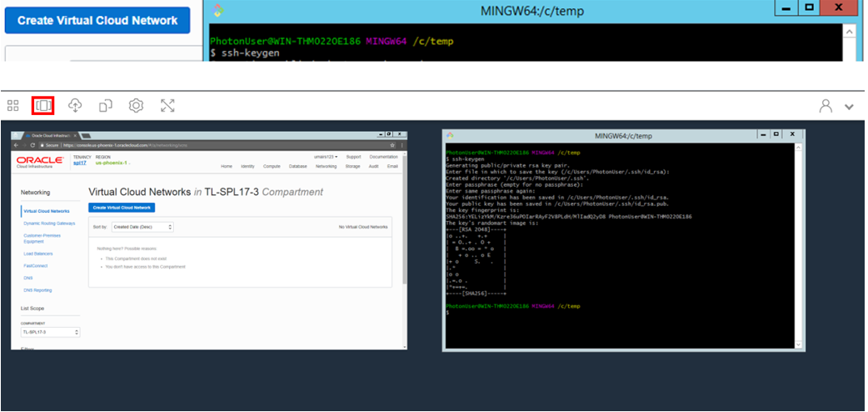The height and width of the screenshot is (412, 868).
Task: Click the large Create Virtual Cloud Network button
Action: 97,21
